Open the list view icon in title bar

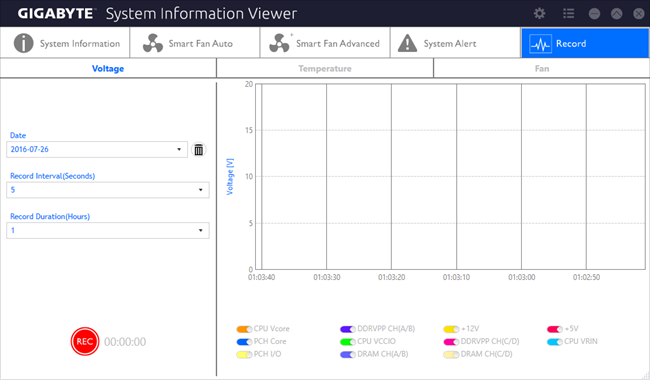click(x=568, y=14)
